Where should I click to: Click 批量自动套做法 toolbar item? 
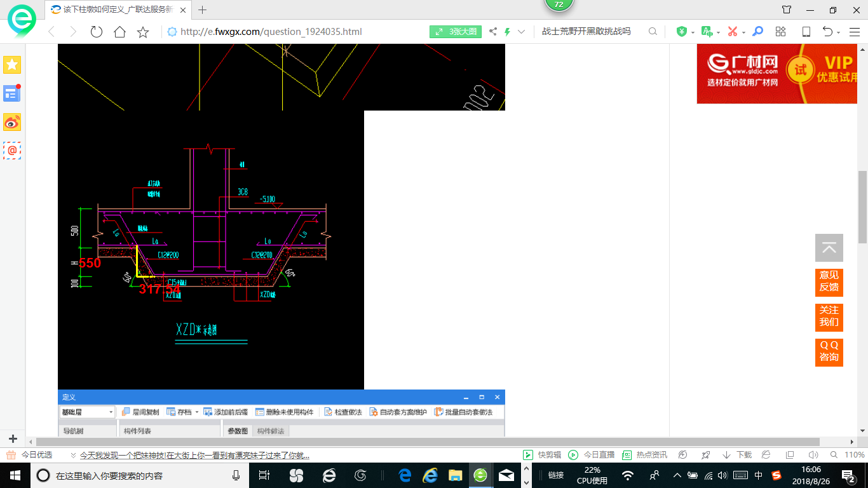(464, 412)
